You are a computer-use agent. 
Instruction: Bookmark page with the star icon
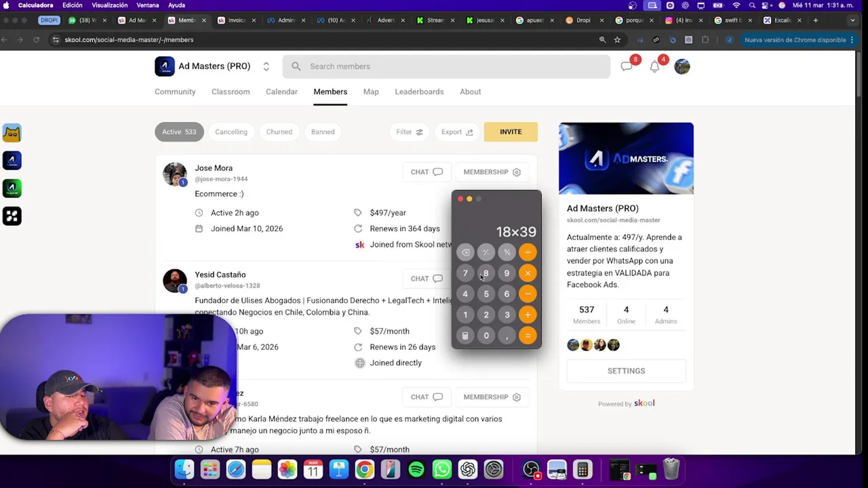pyautogui.click(x=617, y=40)
